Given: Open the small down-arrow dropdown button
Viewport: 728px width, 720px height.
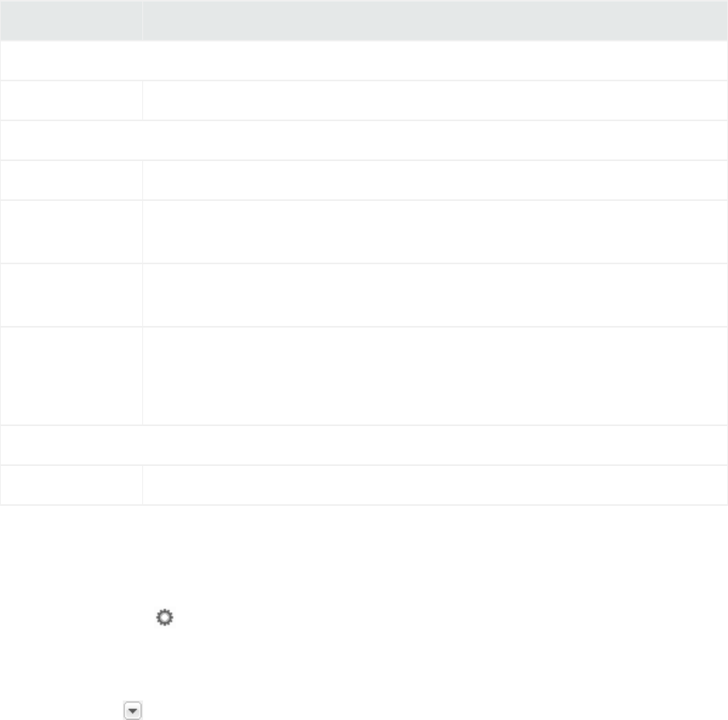Looking at the screenshot, I should (x=133, y=711).
